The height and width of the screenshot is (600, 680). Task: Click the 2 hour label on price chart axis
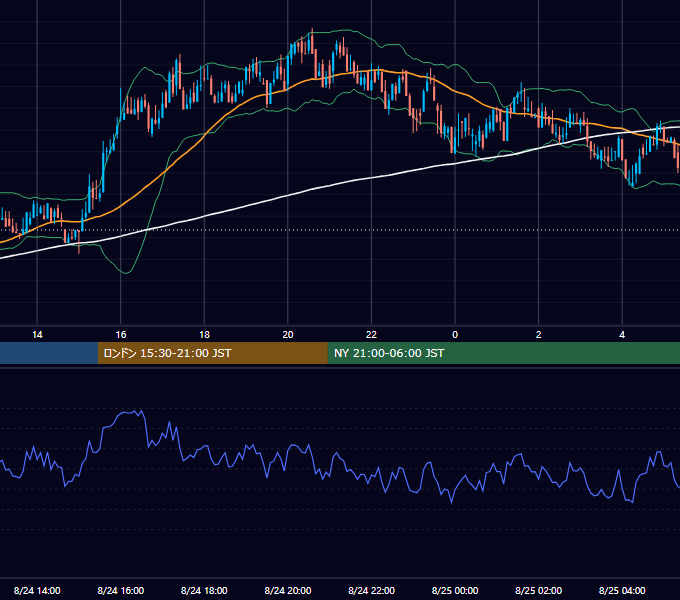point(539,335)
